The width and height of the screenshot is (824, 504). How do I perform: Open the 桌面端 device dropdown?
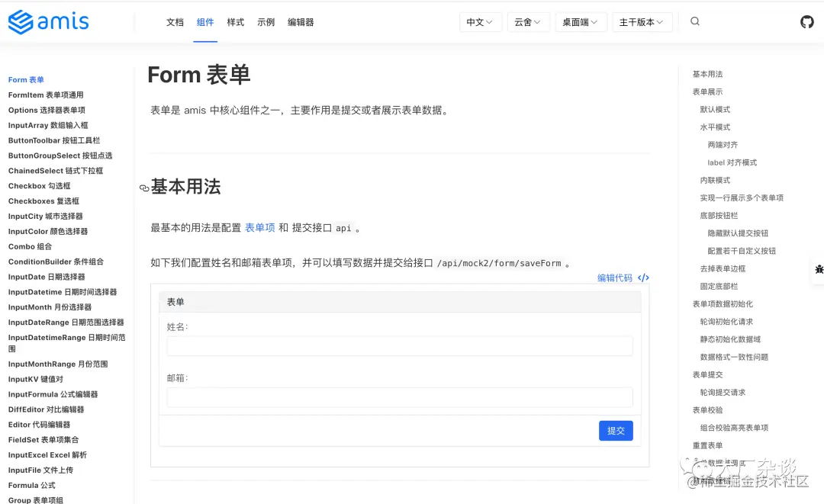[x=580, y=21]
